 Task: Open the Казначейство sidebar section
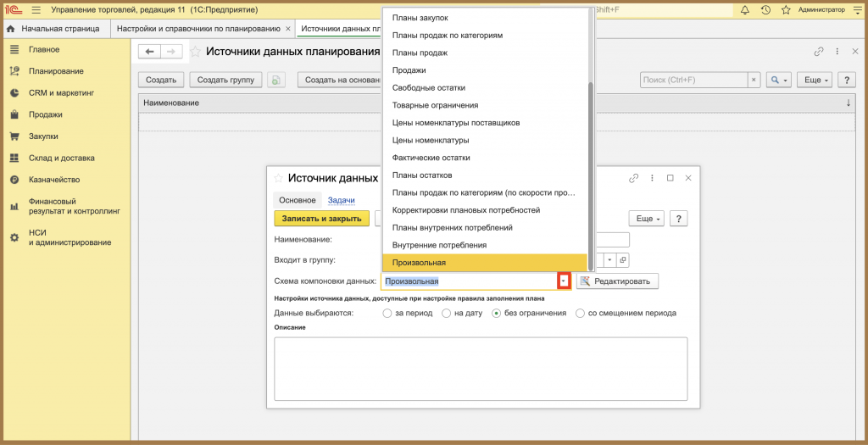pyautogui.click(x=54, y=180)
